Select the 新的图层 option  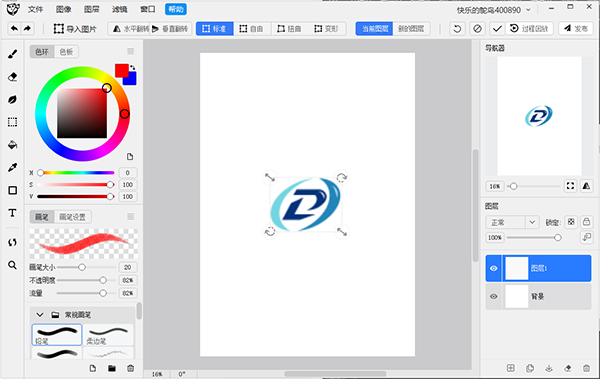tap(411, 29)
